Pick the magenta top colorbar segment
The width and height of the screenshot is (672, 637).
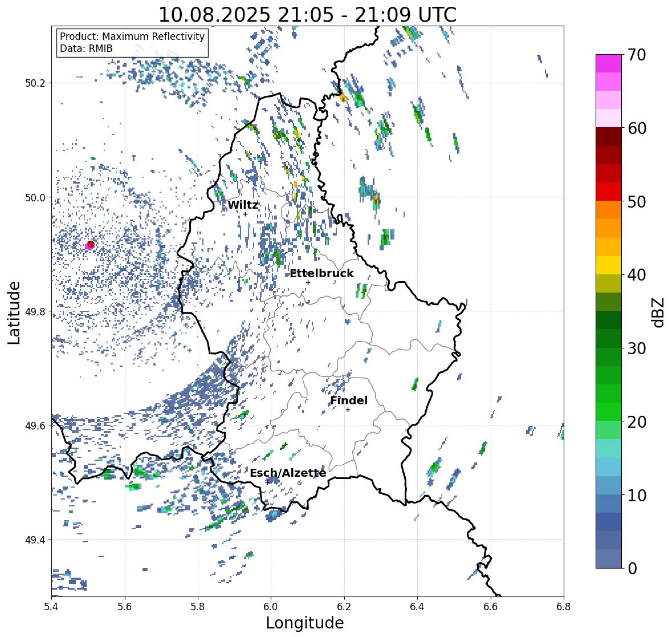point(609,63)
